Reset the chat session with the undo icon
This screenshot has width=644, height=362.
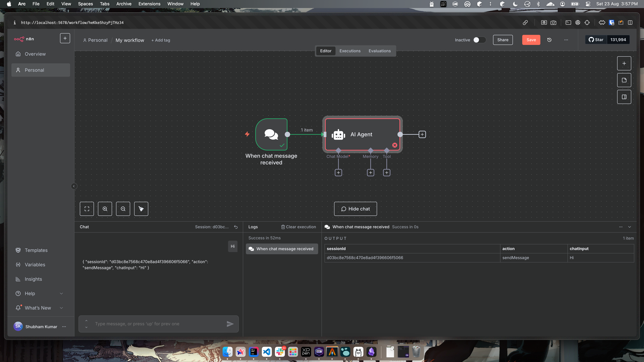236,227
